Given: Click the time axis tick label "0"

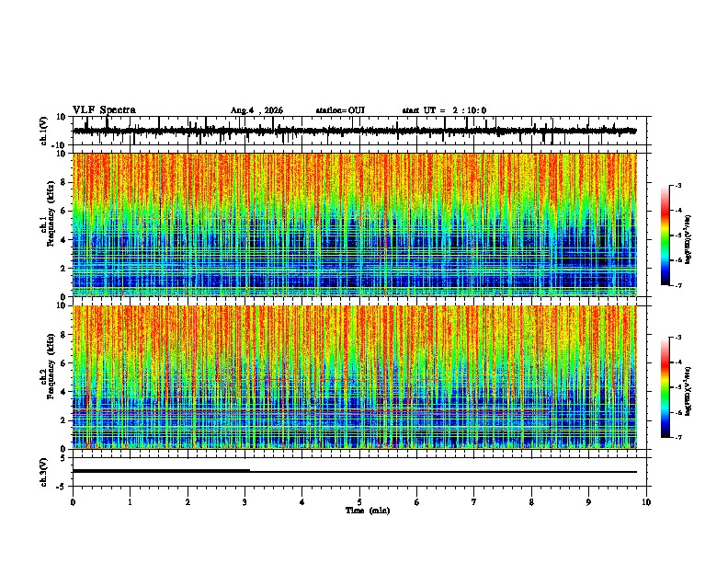Looking at the screenshot, I should pos(73,502).
